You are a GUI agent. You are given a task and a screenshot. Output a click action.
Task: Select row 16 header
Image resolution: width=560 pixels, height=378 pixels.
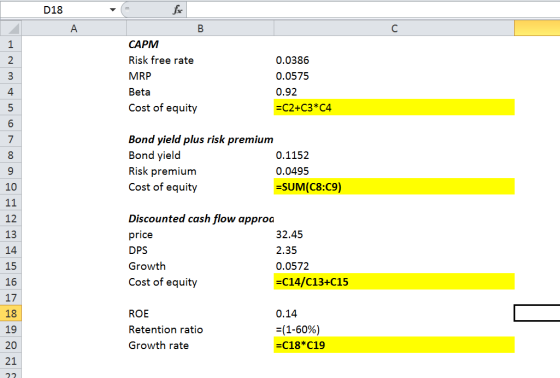pos(11,282)
